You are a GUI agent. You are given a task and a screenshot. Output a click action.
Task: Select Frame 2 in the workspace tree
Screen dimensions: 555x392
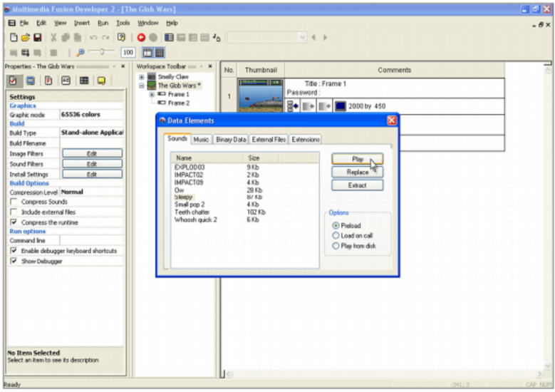coord(178,103)
